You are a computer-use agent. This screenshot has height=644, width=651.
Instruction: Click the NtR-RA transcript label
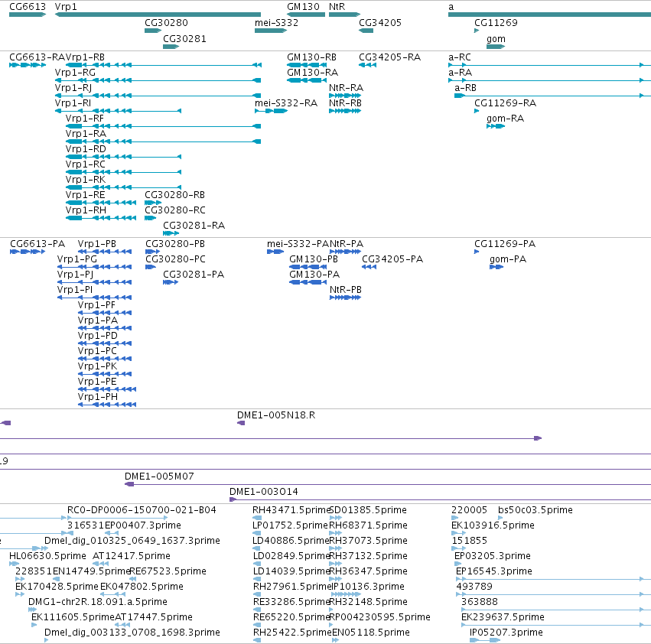point(346,88)
